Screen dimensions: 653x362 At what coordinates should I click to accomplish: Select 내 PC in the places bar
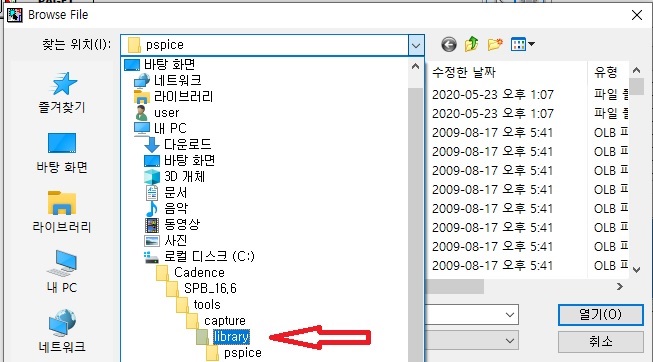[x=62, y=272]
